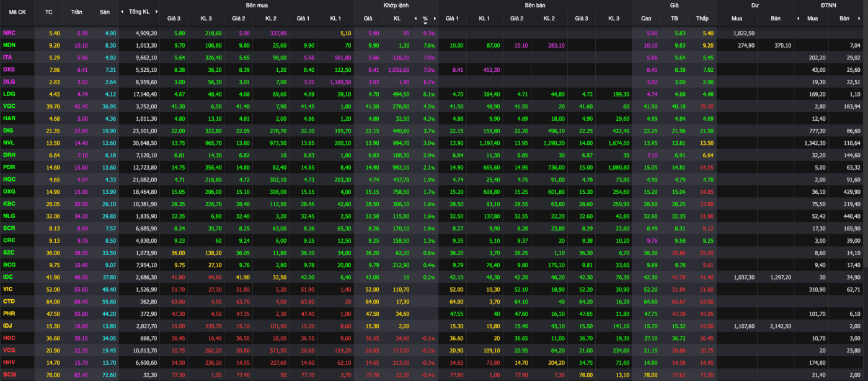Select the NLG ticker
The image size is (868, 381).
tap(9, 216)
